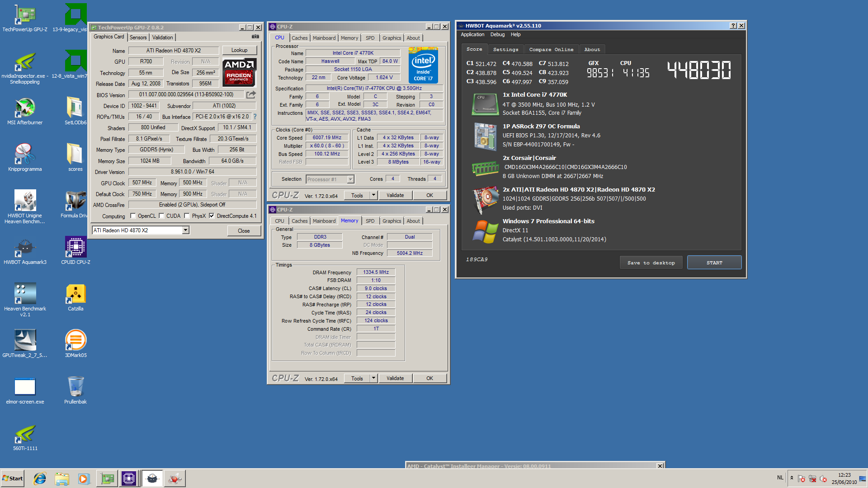Open Formula Drive desktop shortcut
868x488 pixels.
pyautogui.click(x=75, y=204)
